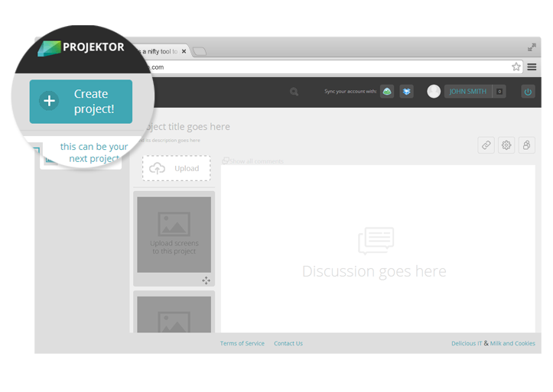553x392 pixels.
Task: Click the notification counter badge
Action: (x=499, y=92)
